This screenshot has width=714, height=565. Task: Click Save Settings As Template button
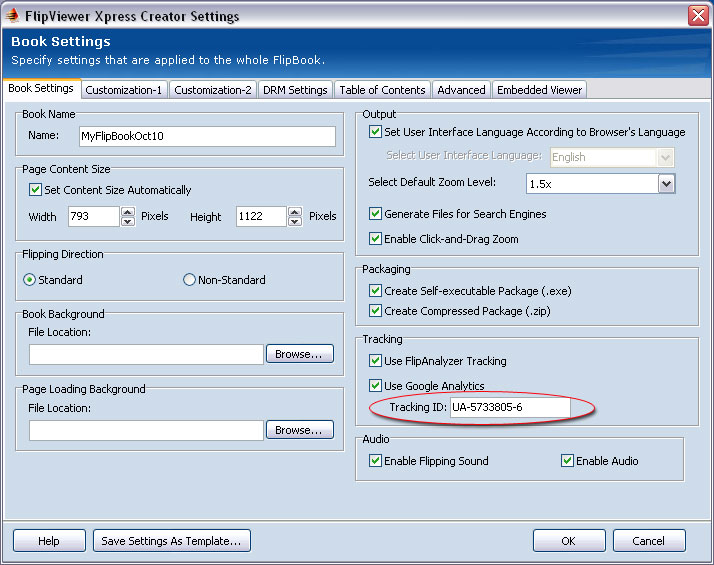(x=172, y=541)
